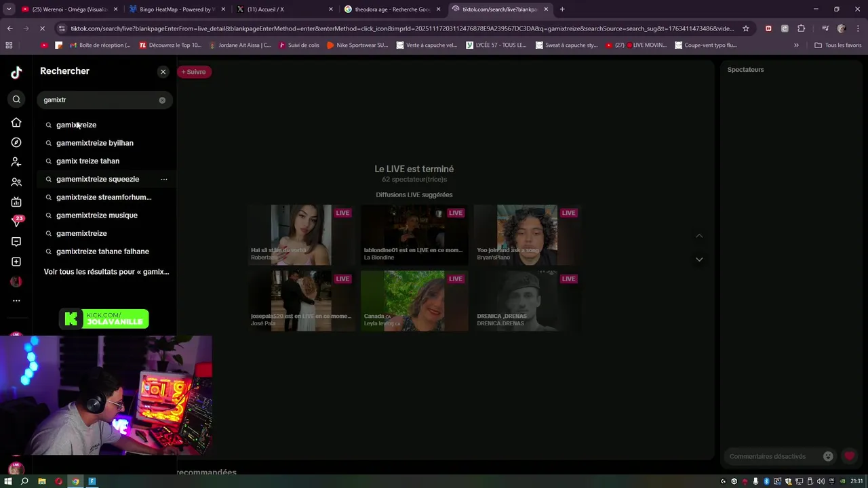The width and height of the screenshot is (868, 488).
Task: Open the volume control in system tray
Action: click(821, 481)
